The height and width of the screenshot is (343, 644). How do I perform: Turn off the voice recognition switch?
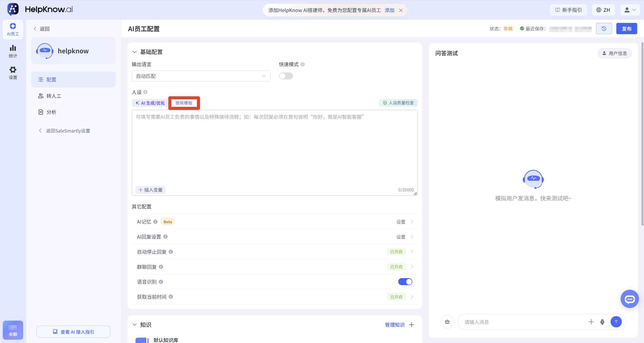pos(405,282)
